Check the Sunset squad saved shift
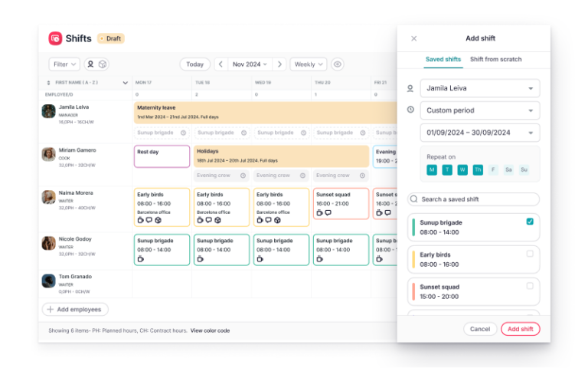The image size is (588, 368). click(x=530, y=286)
